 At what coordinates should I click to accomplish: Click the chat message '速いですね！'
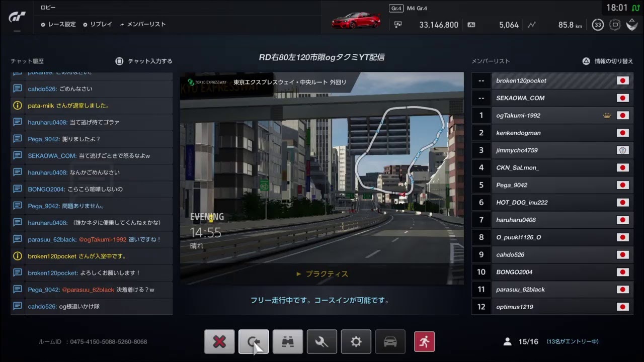point(145,239)
